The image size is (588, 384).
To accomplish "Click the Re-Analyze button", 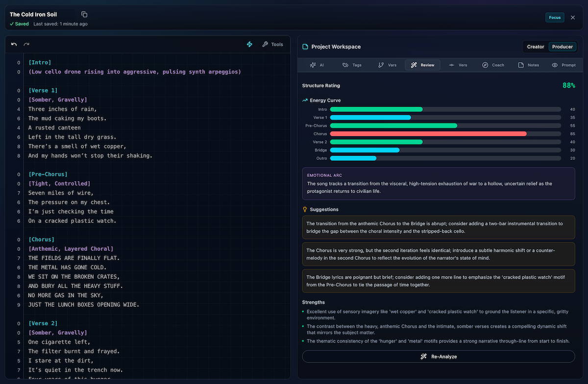I will pos(439,357).
